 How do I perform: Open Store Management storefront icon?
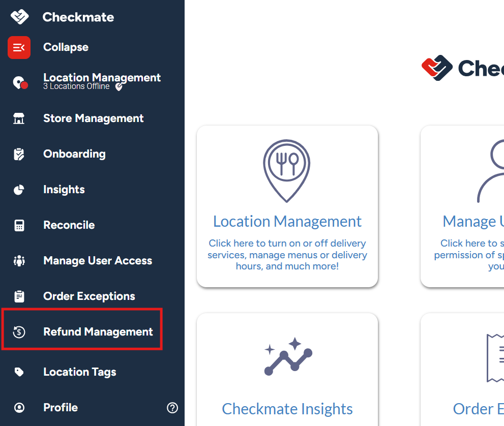pos(19,118)
